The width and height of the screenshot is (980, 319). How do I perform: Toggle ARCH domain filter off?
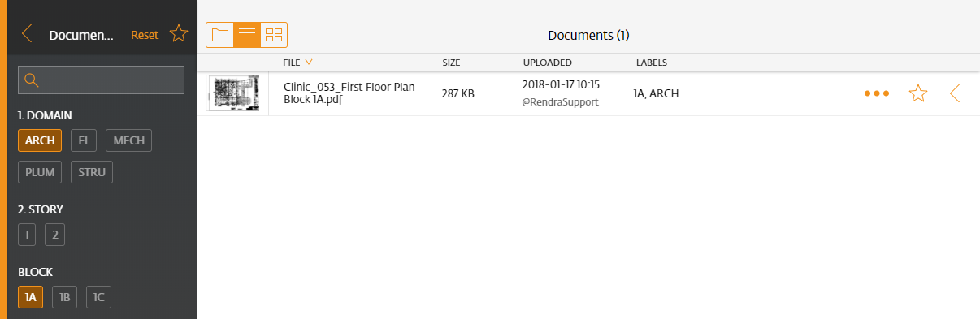[x=40, y=140]
